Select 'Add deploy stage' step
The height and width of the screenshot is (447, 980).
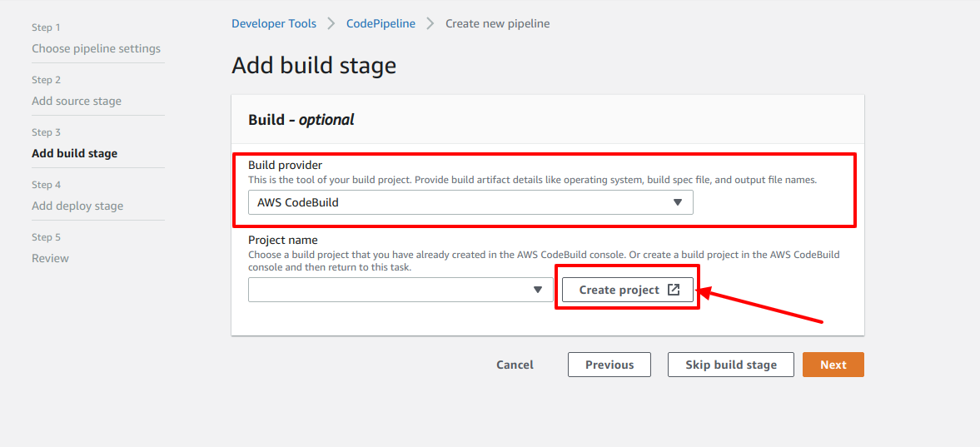(x=77, y=206)
